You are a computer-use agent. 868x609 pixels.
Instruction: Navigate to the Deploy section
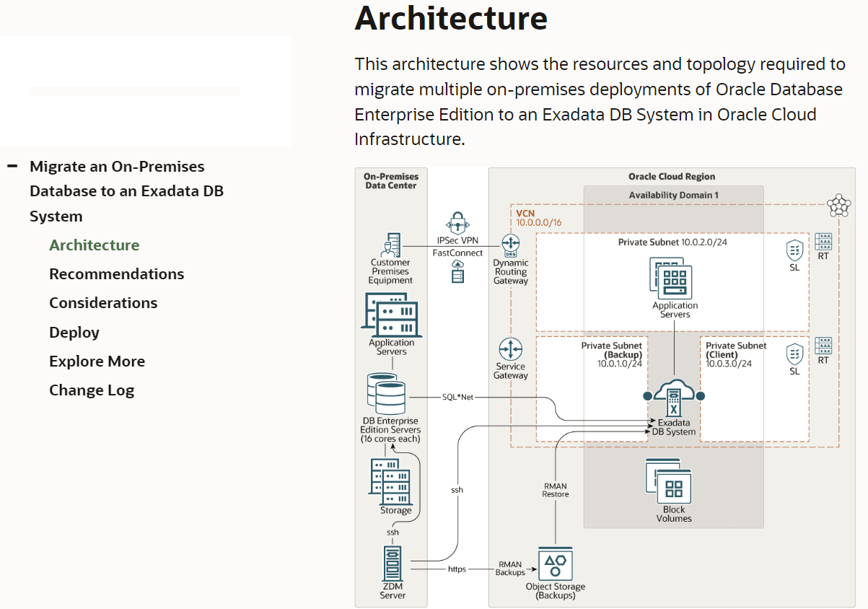[74, 332]
